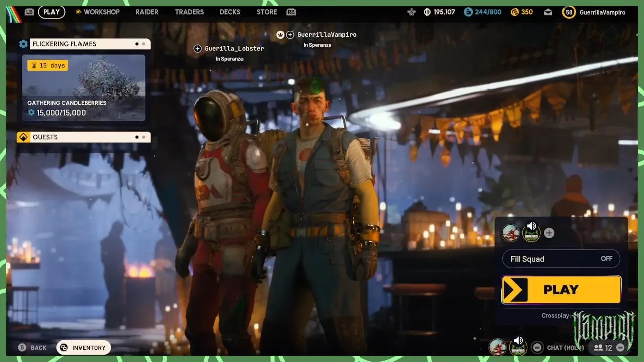
Task: Click the 350 token balance
Action: click(527, 12)
